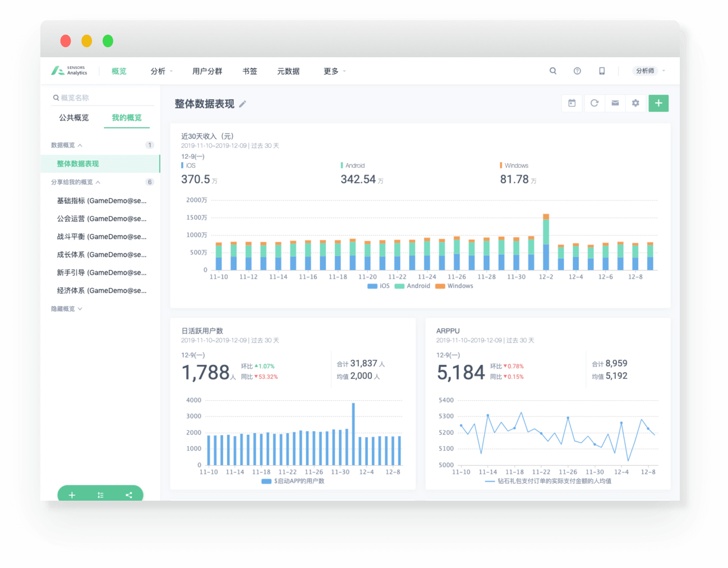Toggle the Windows series in chart legend
The width and height of the screenshot is (728, 568).
coord(454,286)
